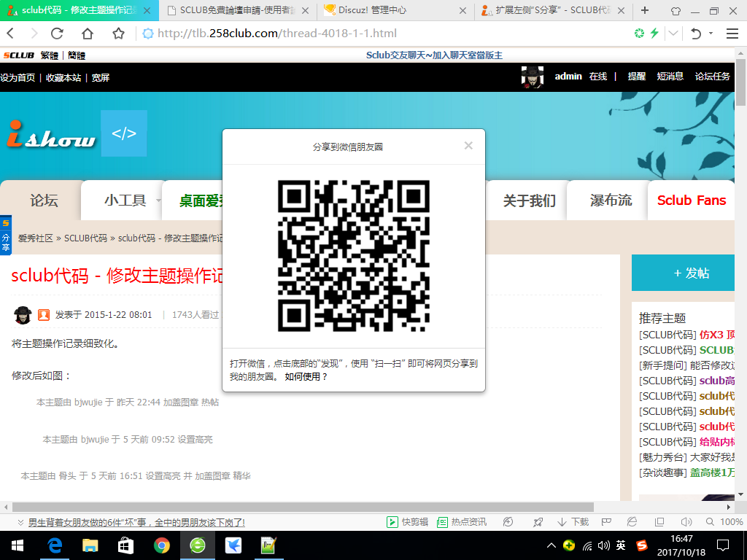Open the address bar dropdown chevron
This screenshot has height=560, width=747.
[673, 34]
